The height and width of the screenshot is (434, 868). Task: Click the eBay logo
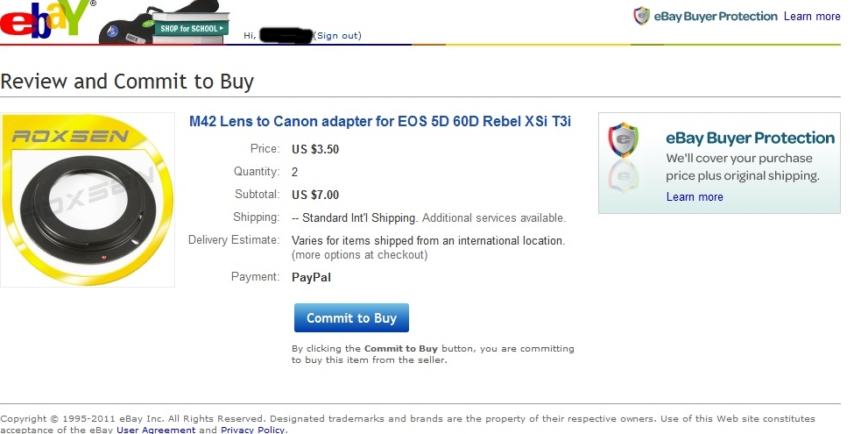pyautogui.click(x=46, y=19)
